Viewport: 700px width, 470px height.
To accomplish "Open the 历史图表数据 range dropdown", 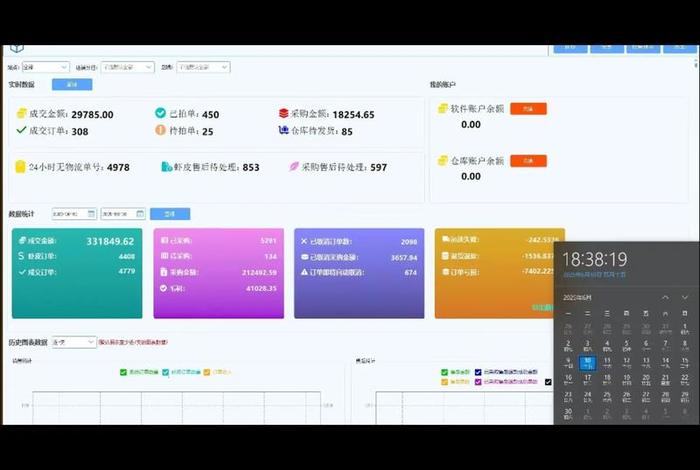I will 74,342.
